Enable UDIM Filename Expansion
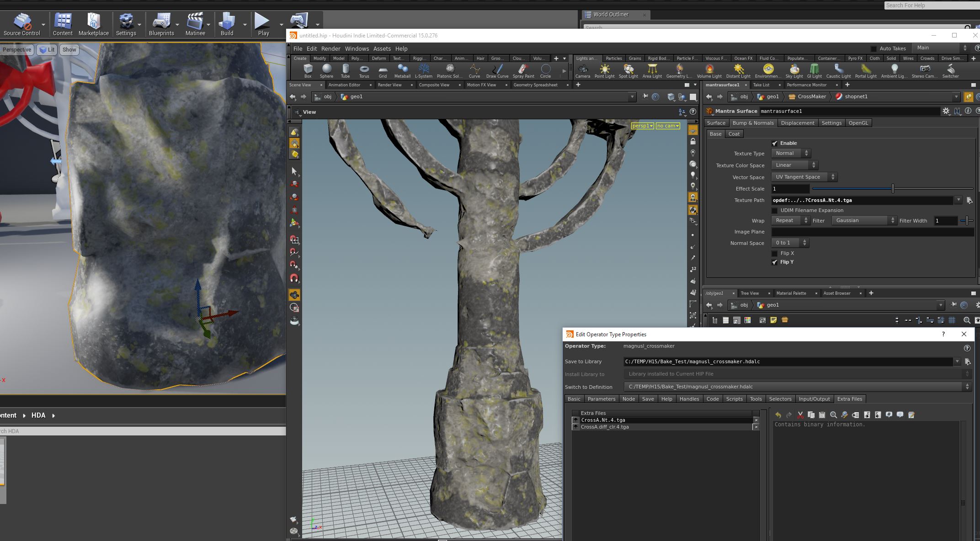980x541 pixels. click(775, 211)
